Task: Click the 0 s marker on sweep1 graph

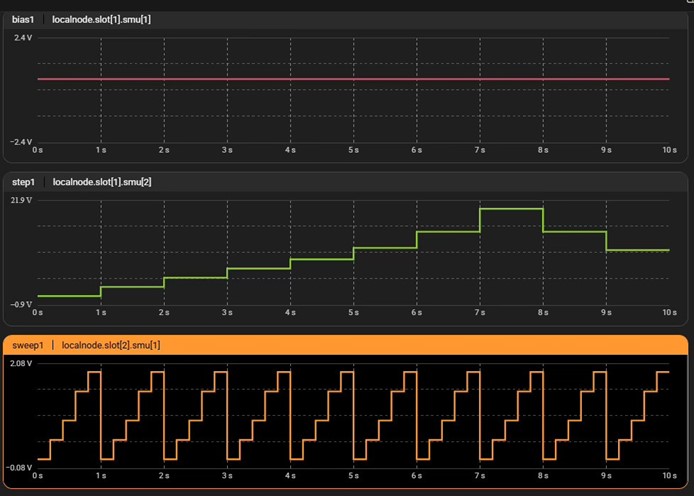Action: (37, 476)
